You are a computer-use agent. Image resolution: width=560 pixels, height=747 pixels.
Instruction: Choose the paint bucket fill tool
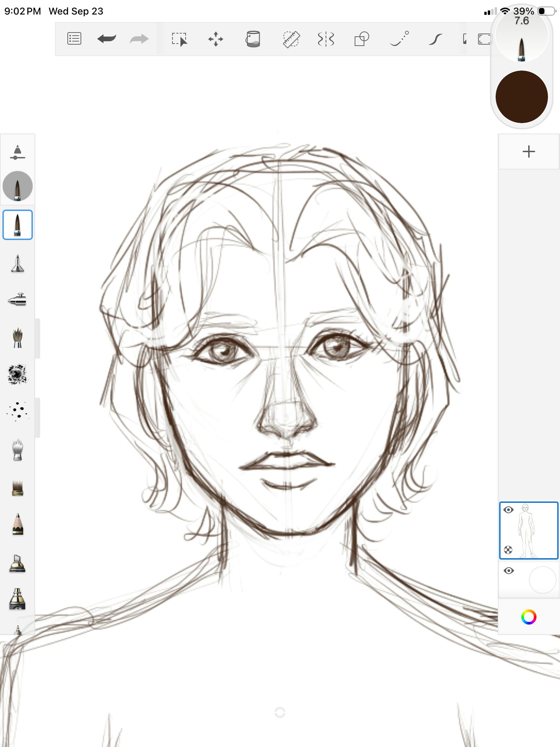[x=253, y=39]
